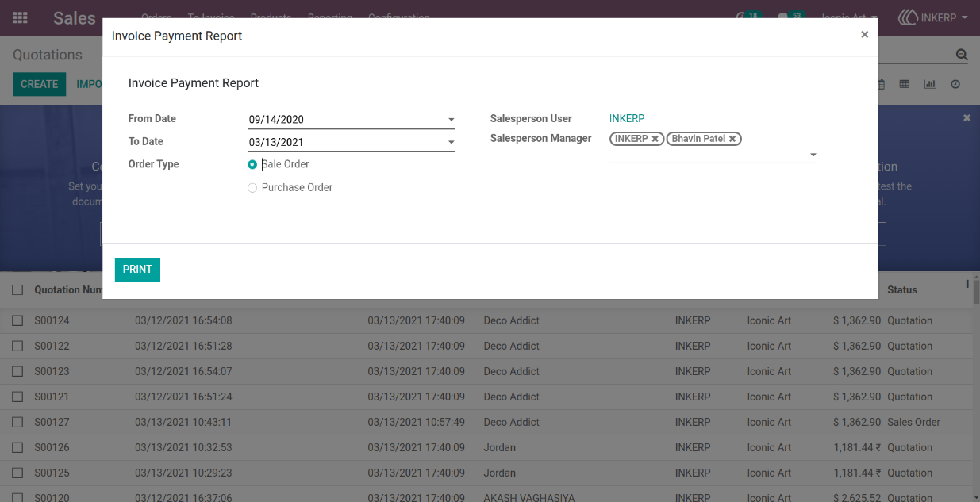This screenshot has width=980, height=502.
Task: Tick the checkbox for quotation S00126
Action: coord(17,448)
